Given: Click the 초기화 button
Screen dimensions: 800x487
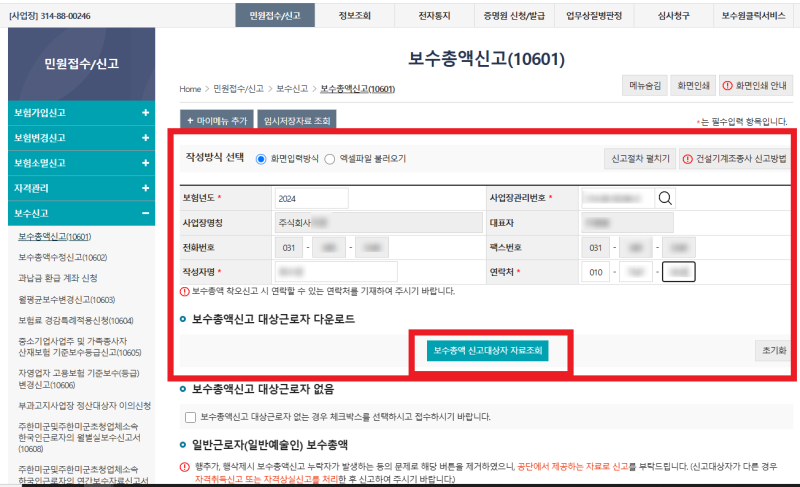Looking at the screenshot, I should [773, 350].
